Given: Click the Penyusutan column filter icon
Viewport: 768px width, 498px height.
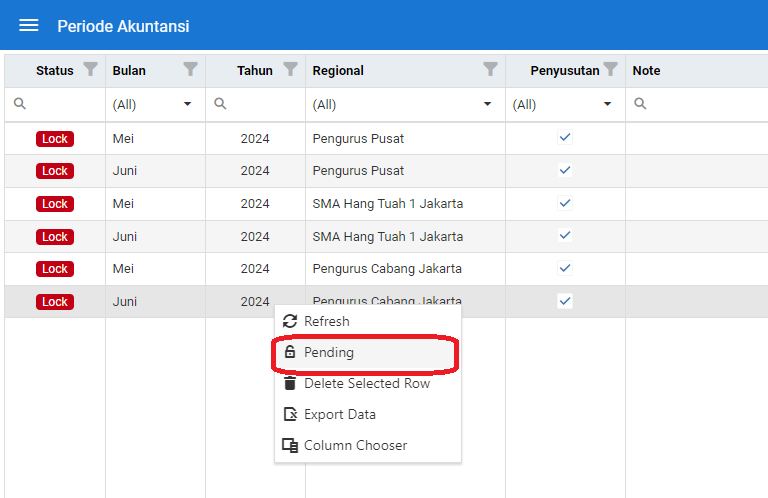Looking at the screenshot, I should click(611, 70).
